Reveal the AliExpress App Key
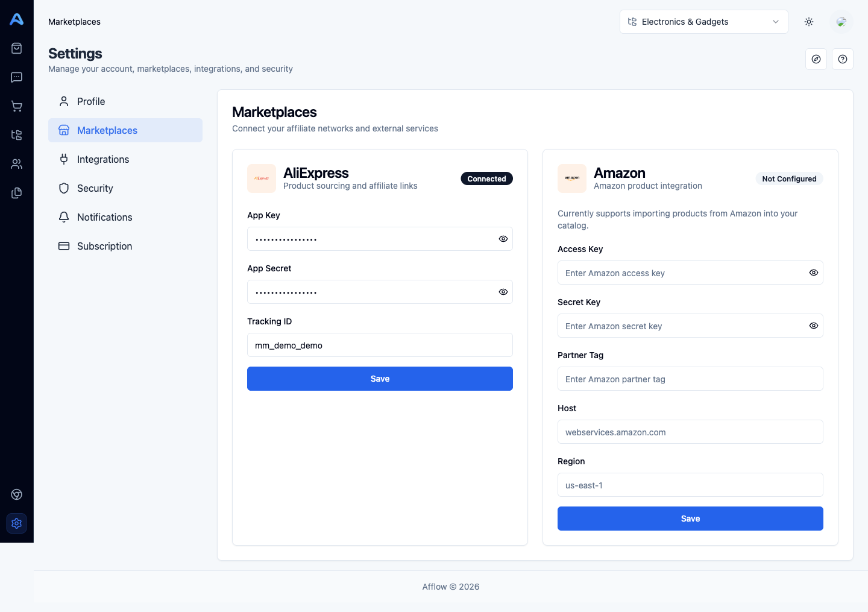Screen dimensions: 868x612 tap(503, 239)
